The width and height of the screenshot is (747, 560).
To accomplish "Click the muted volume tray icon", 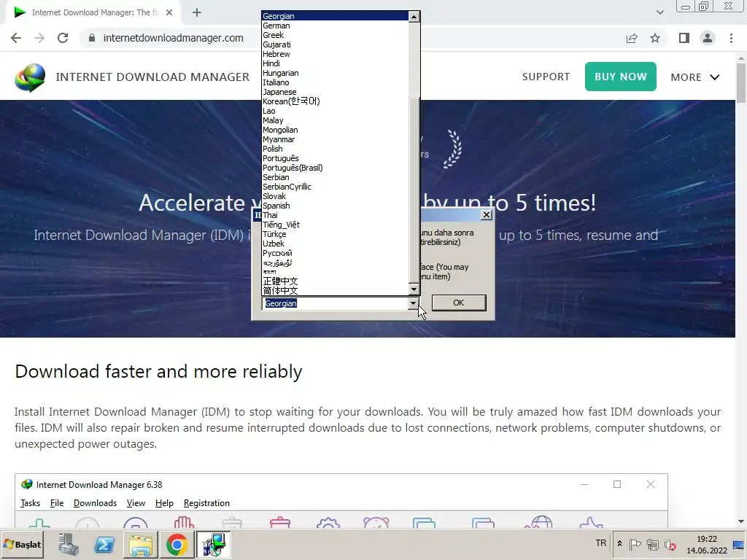I will coord(670,544).
